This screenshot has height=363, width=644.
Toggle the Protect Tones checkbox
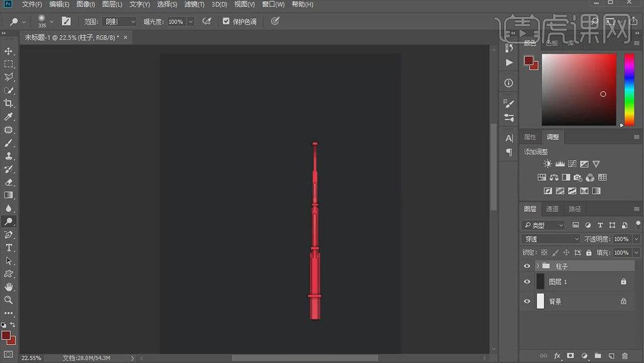pyautogui.click(x=226, y=21)
